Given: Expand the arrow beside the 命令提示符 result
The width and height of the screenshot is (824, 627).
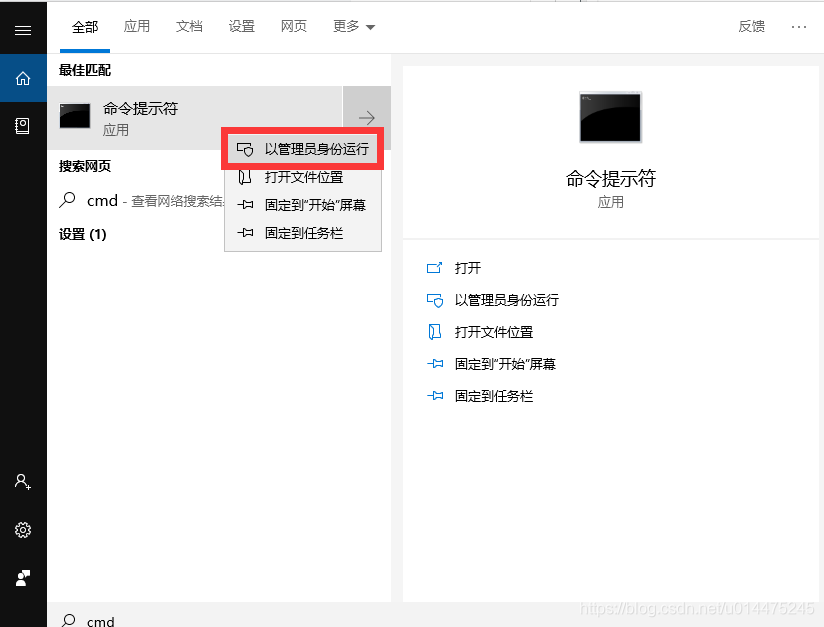Looking at the screenshot, I should click(367, 118).
